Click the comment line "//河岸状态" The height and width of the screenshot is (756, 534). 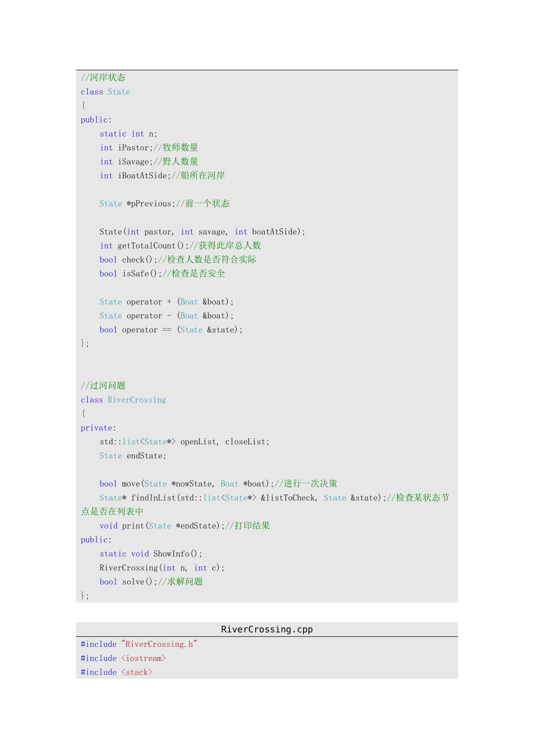click(x=103, y=78)
